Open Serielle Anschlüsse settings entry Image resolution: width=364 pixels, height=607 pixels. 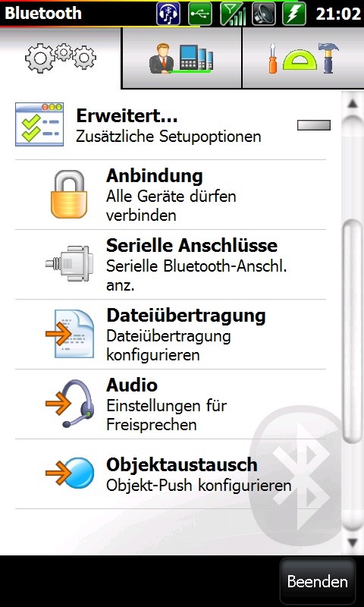170,264
